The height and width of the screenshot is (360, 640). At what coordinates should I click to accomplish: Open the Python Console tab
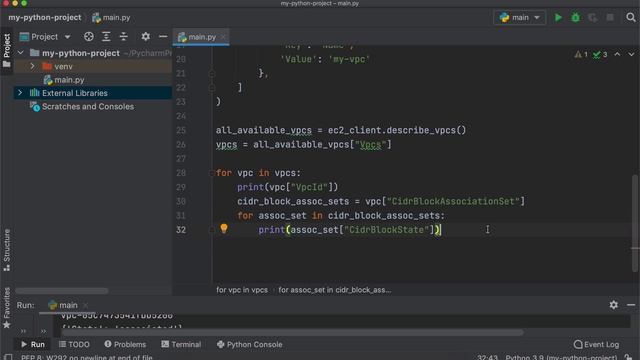tap(249, 344)
